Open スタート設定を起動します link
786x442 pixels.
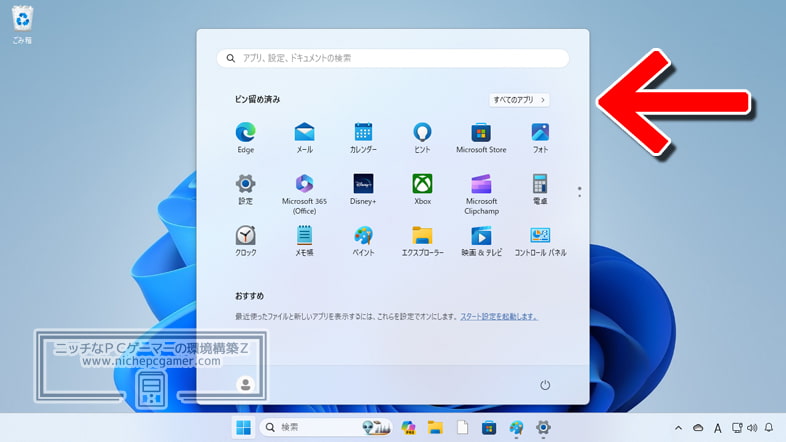pyautogui.click(x=498, y=316)
